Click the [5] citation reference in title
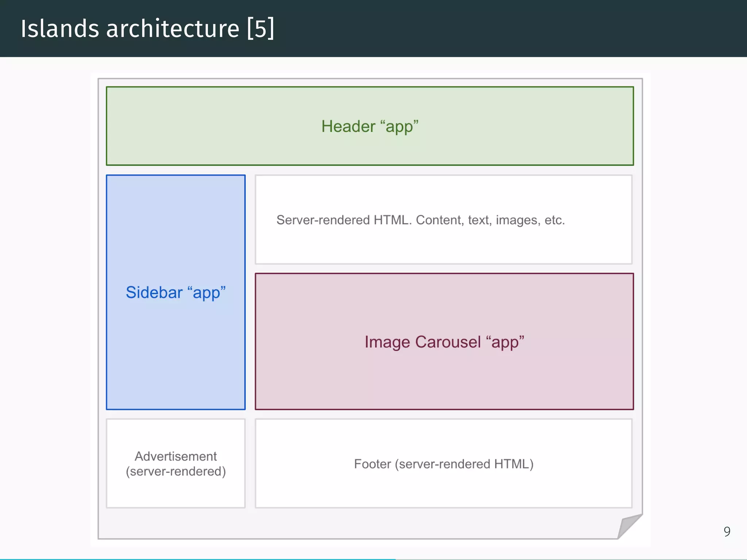 [x=260, y=28]
